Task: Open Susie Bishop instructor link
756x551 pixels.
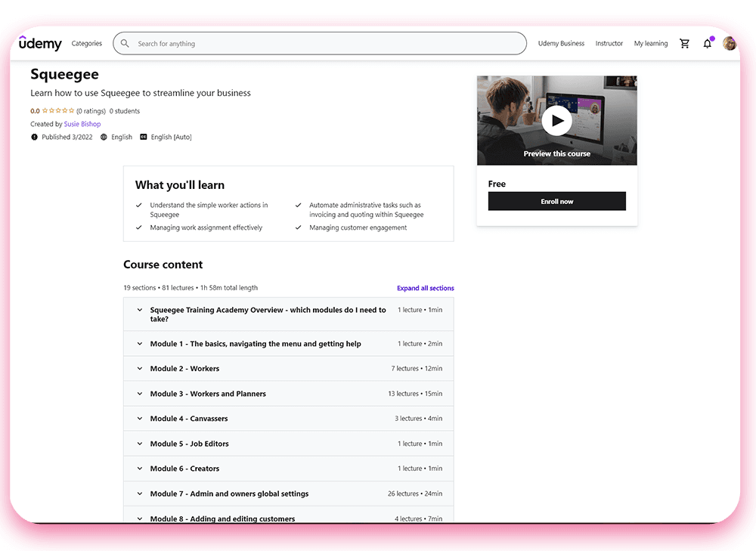Action: (82, 124)
